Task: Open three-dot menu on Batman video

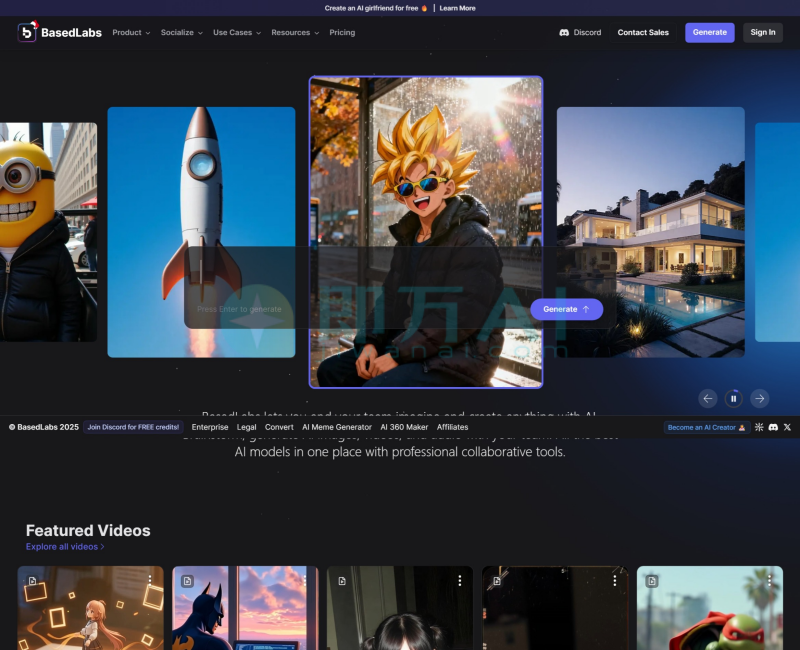Action: click(x=306, y=580)
